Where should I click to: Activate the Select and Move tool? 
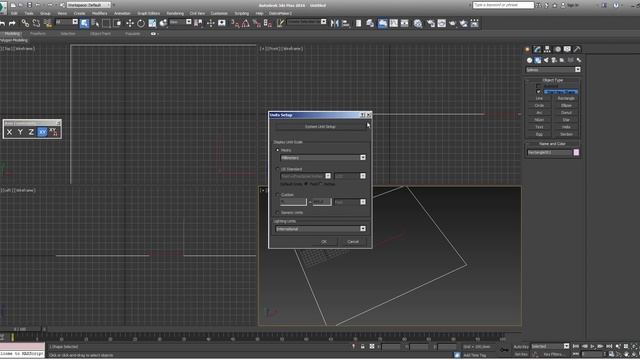130,23
